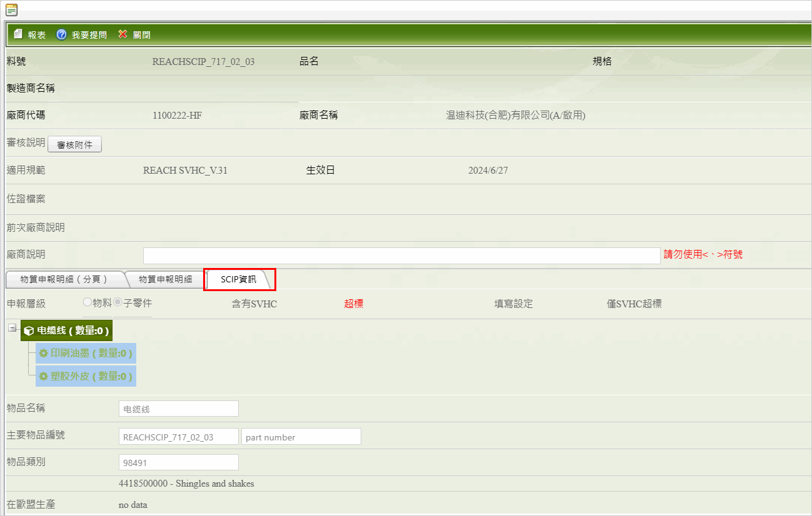Select the SCIP資訊 tab
812x516 pixels.
click(x=239, y=279)
